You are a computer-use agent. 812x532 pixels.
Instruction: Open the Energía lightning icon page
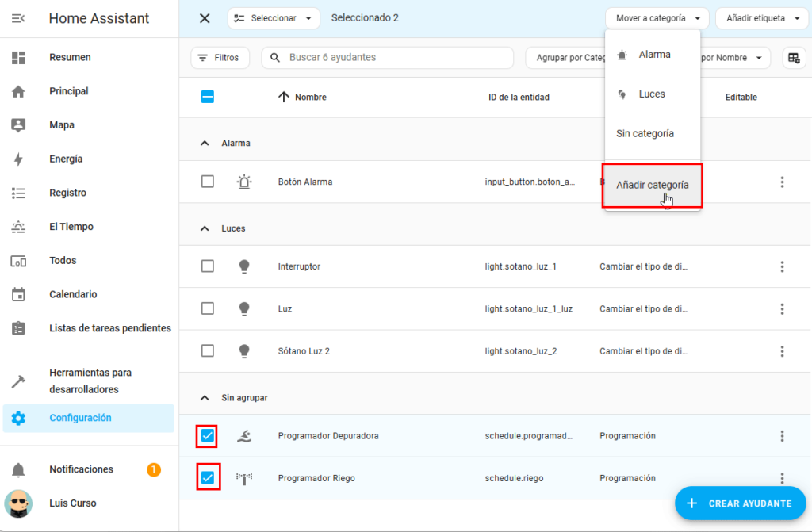tap(18, 159)
